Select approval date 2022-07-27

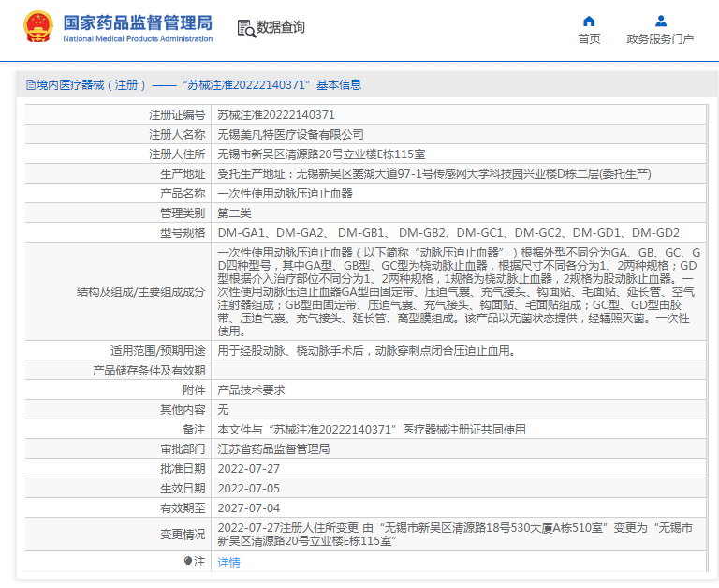248,469
